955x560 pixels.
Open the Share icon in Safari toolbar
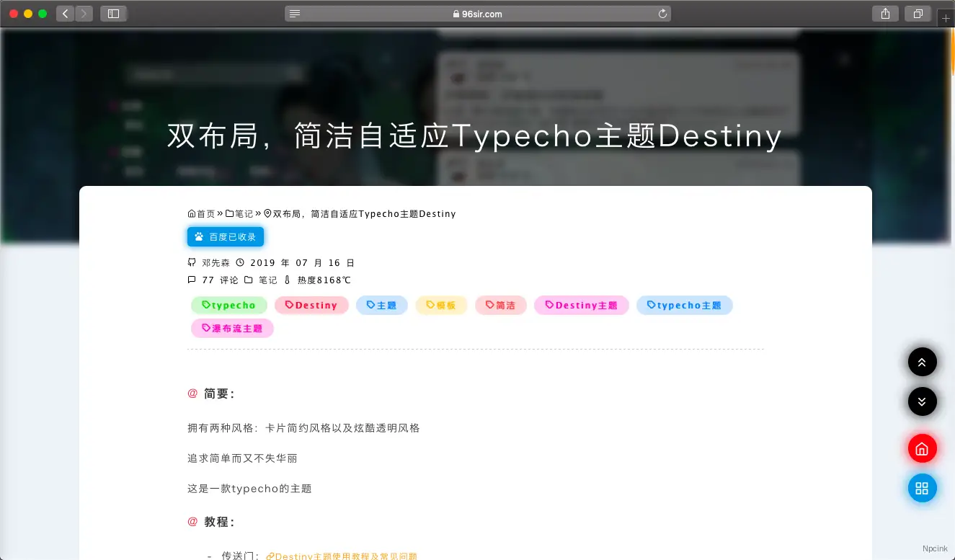tap(885, 13)
